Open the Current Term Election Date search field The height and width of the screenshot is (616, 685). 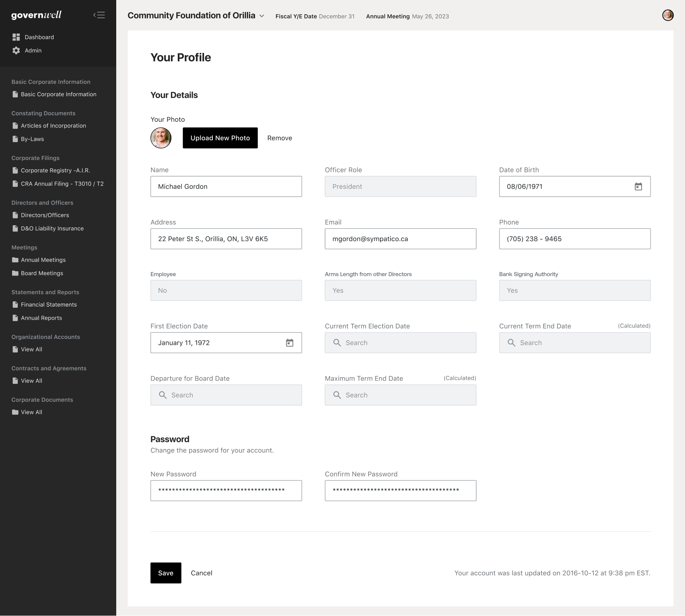pos(400,343)
